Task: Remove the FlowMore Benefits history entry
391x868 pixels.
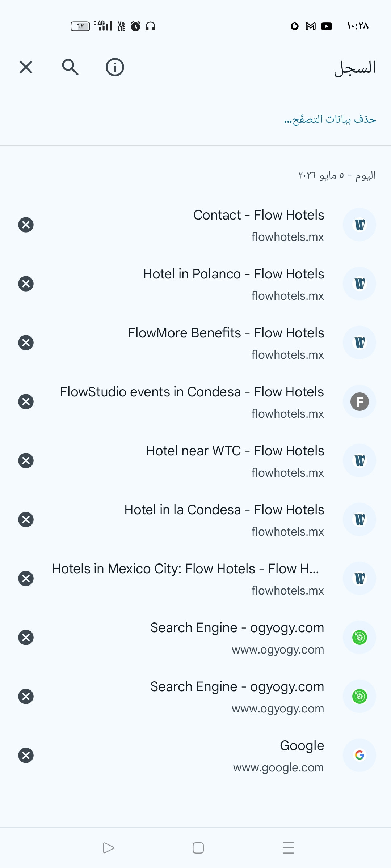Action: click(x=26, y=342)
